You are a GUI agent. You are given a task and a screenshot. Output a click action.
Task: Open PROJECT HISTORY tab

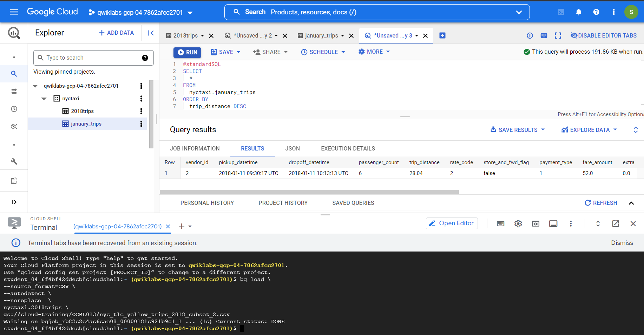point(283,203)
